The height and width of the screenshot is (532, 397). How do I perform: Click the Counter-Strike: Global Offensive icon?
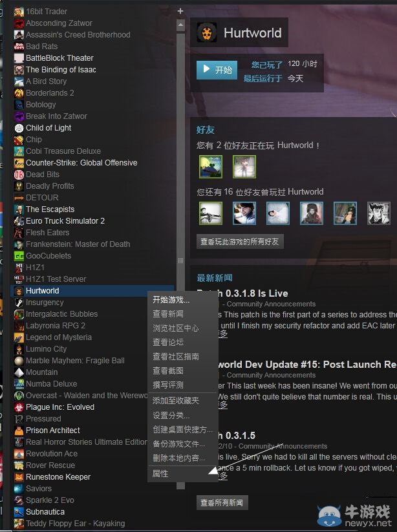point(19,163)
